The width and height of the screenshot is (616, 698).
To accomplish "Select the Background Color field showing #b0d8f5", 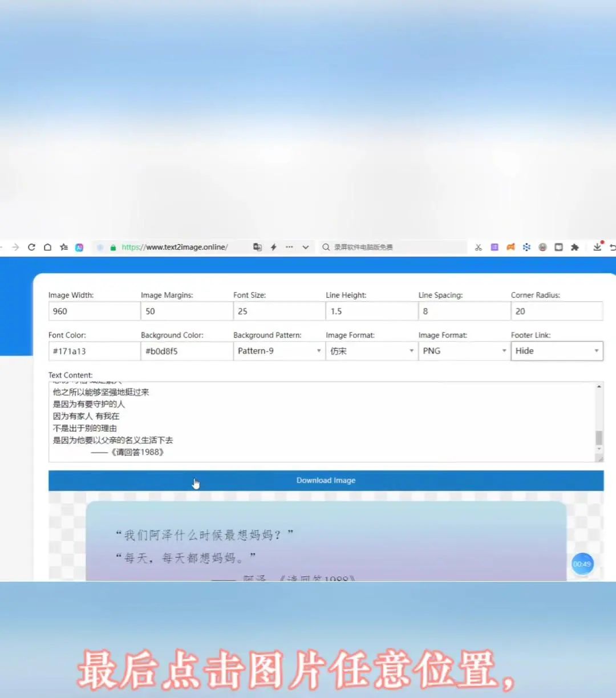I will 186,351.
